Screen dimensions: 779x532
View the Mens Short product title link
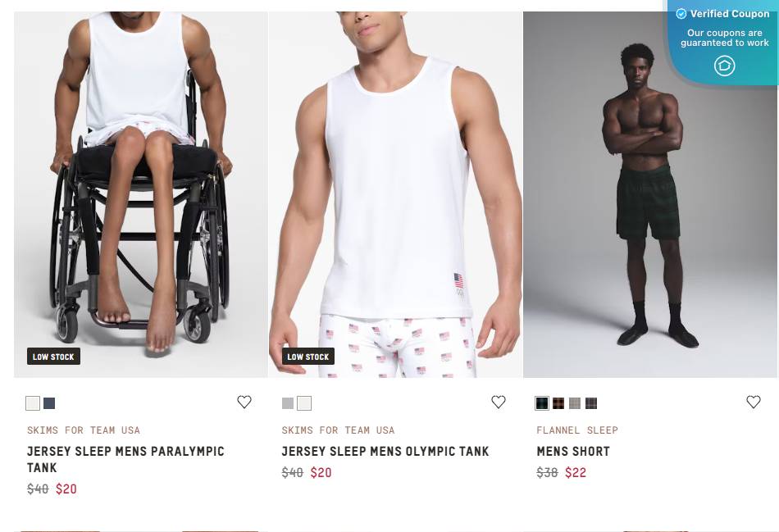(572, 451)
